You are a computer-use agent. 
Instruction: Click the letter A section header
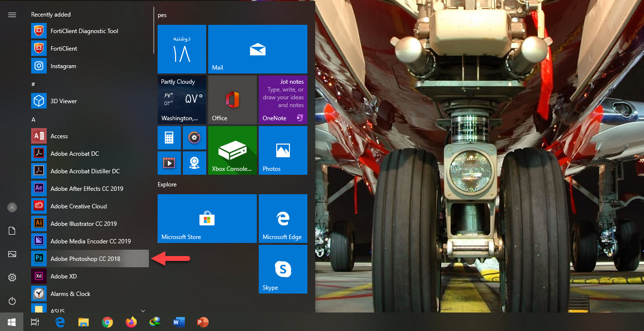(x=34, y=120)
